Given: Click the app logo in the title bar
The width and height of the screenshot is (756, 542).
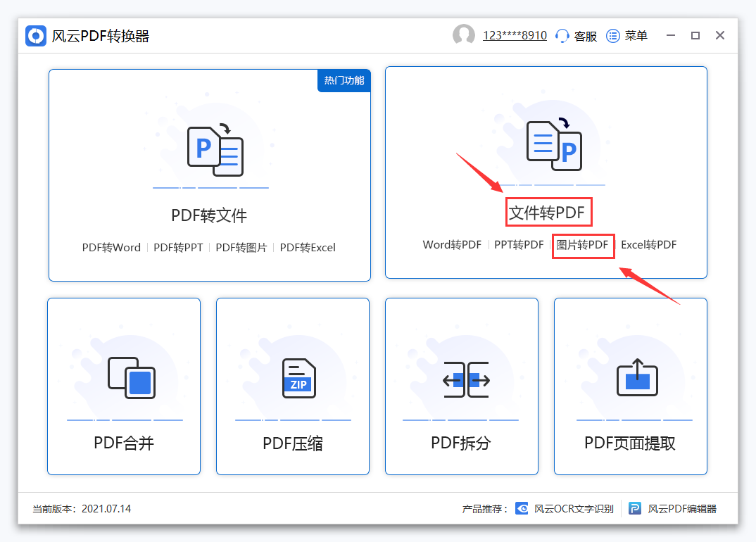Looking at the screenshot, I should click(35, 35).
